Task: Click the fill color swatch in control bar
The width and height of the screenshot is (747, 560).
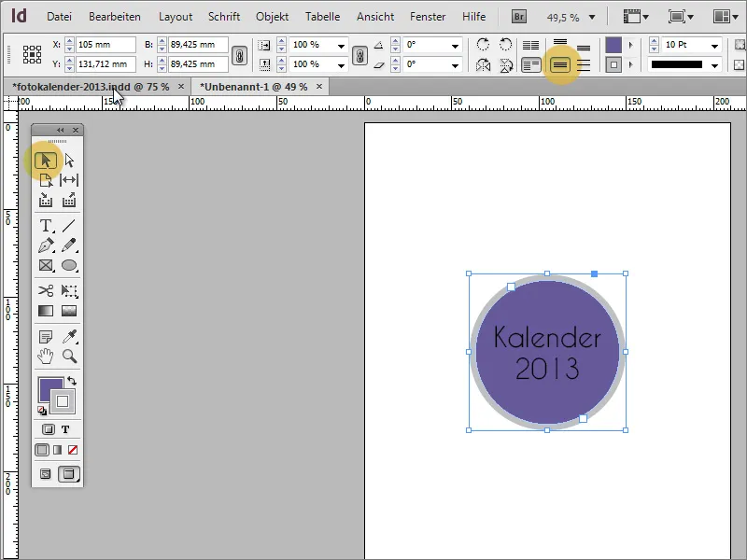Action: click(613, 45)
